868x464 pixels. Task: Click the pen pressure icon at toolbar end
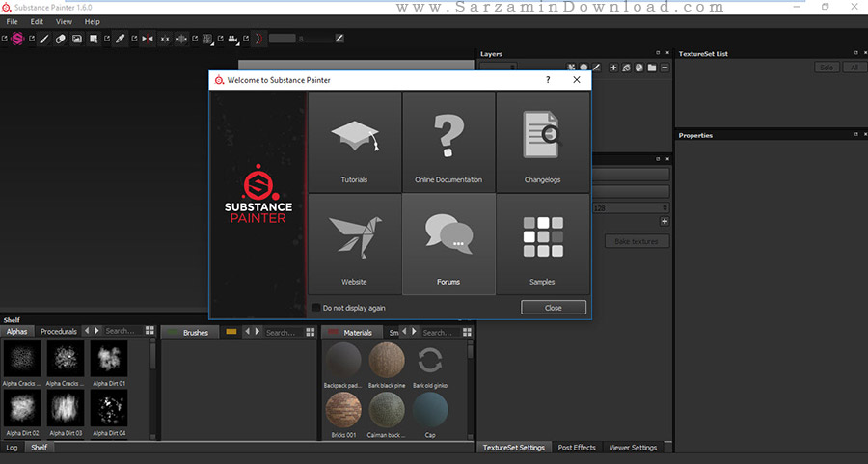(x=339, y=39)
